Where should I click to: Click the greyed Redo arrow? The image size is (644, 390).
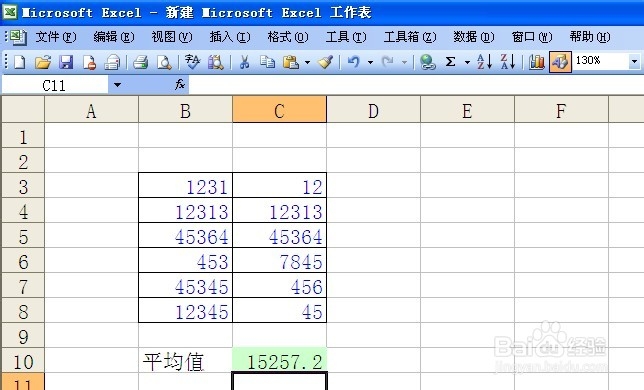click(387, 62)
